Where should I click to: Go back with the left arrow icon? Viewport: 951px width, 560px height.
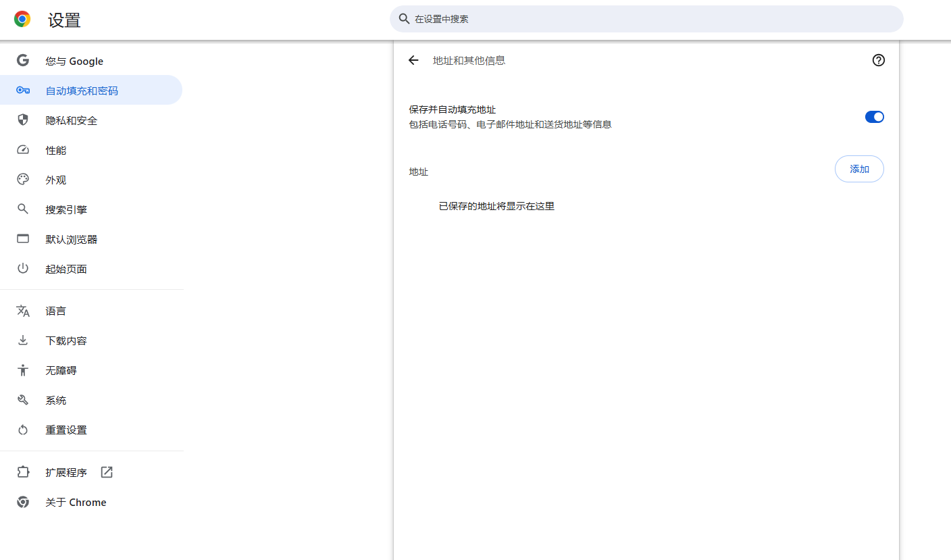[413, 60]
